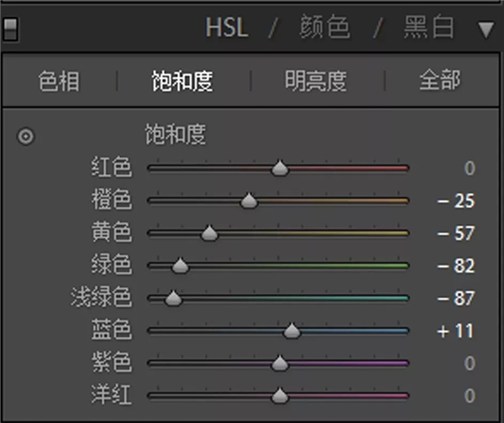This screenshot has width=504, height=423.
Task: Open the 明亮度 tab
Action: (x=315, y=81)
